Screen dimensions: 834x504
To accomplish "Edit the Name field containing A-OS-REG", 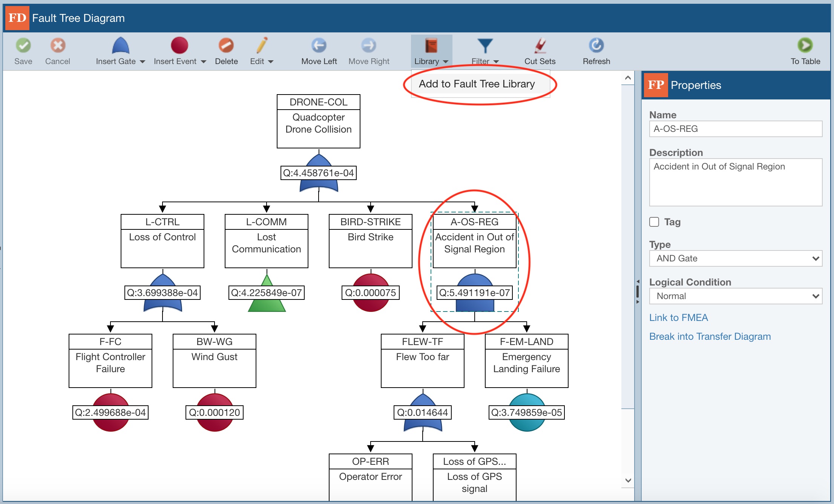I will click(735, 128).
